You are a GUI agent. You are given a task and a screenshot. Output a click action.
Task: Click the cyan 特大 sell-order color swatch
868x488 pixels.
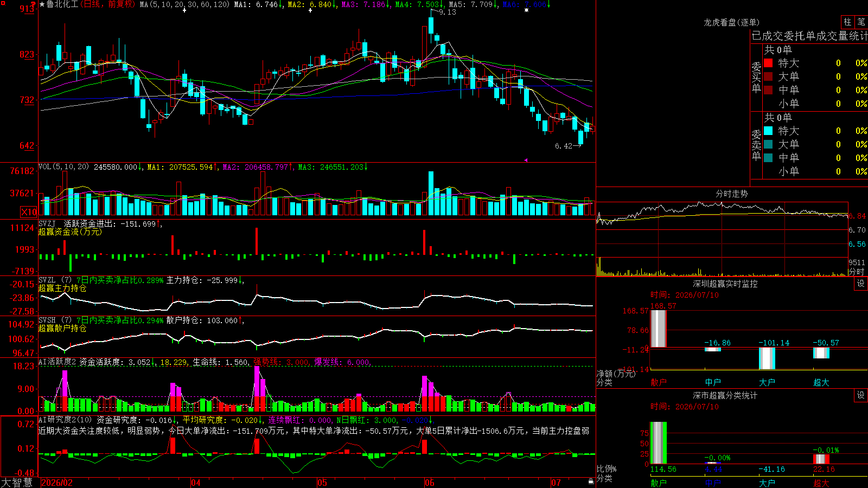click(768, 131)
